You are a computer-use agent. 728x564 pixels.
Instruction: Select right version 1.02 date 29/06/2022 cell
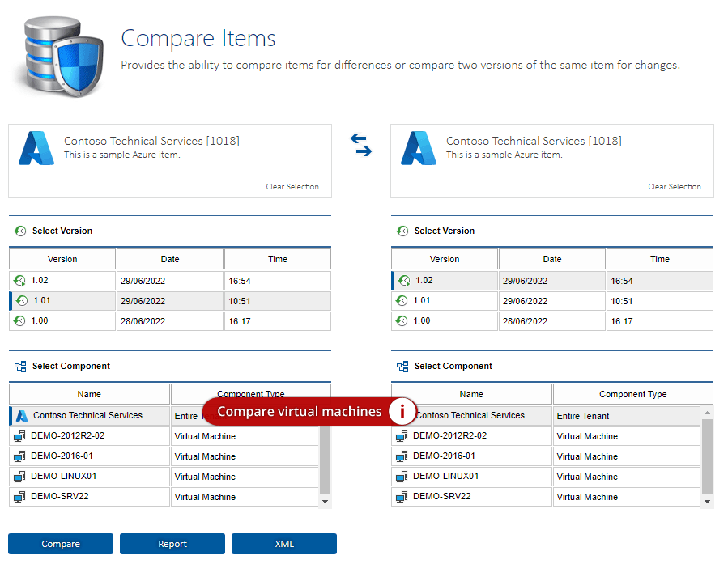552,281
